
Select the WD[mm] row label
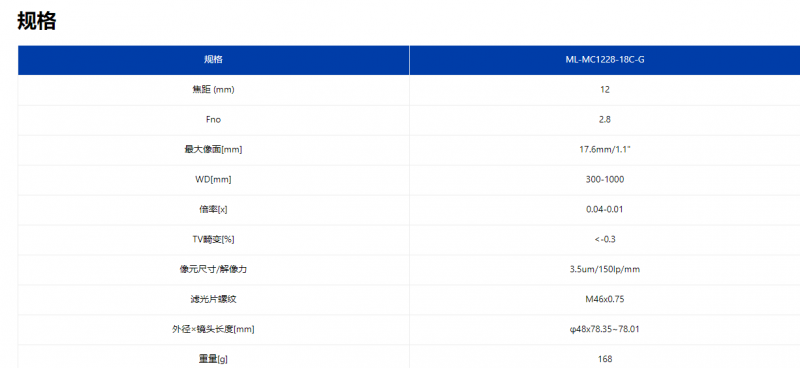point(213,180)
